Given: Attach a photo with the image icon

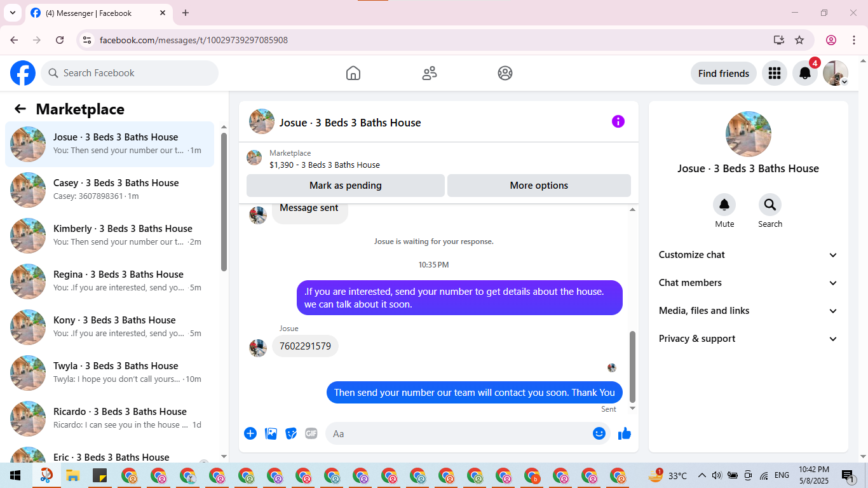Looking at the screenshot, I should tap(271, 433).
